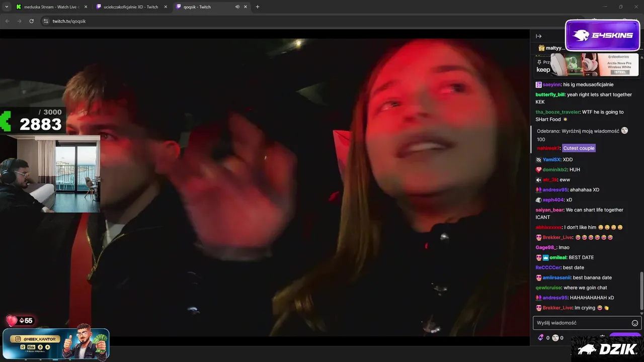Screen dimensions: 644x362
Task: Close the uciekczakoficjalnie XD tab
Action: click(166, 7)
